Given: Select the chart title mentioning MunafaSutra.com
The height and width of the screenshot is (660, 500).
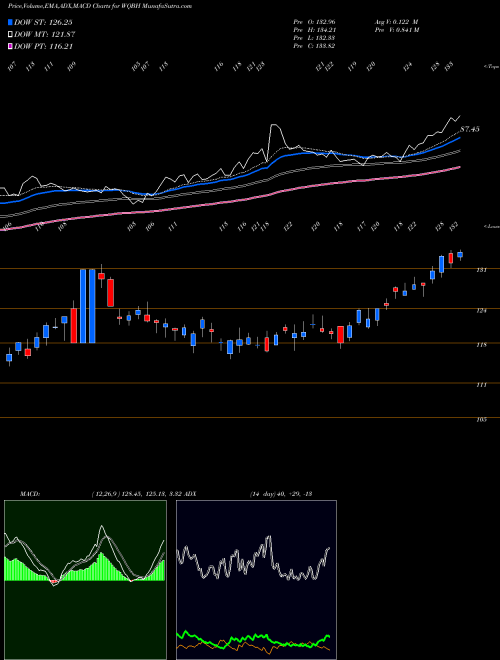Looking at the screenshot, I should [100, 7].
